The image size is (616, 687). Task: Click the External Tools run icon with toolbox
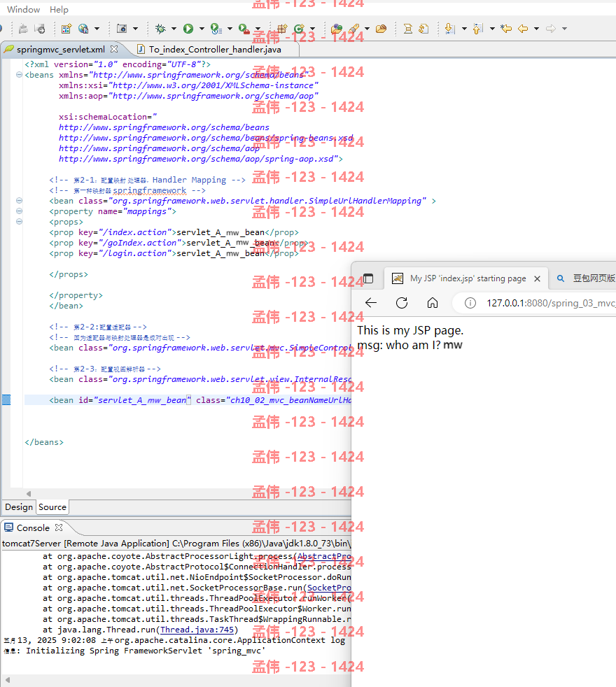click(x=244, y=29)
